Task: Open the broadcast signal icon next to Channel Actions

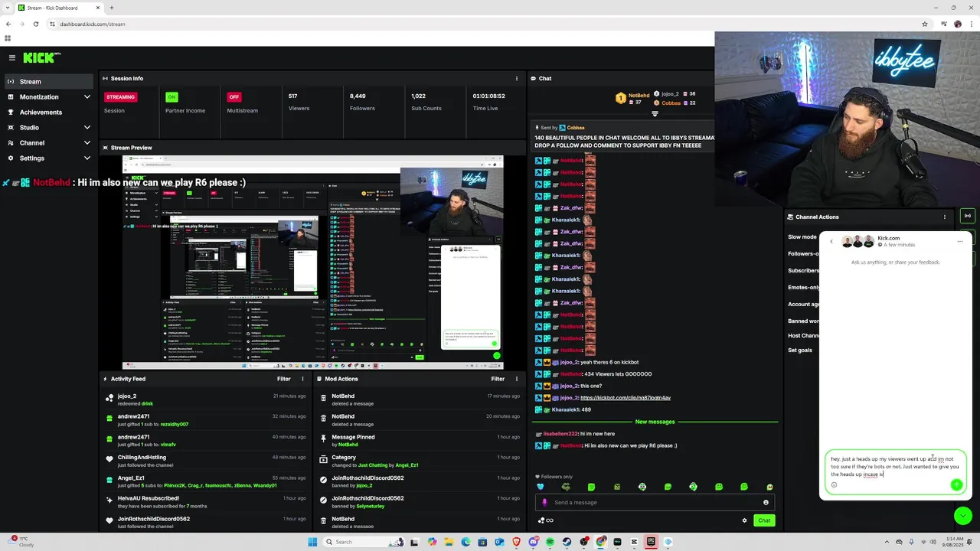Action: [968, 216]
